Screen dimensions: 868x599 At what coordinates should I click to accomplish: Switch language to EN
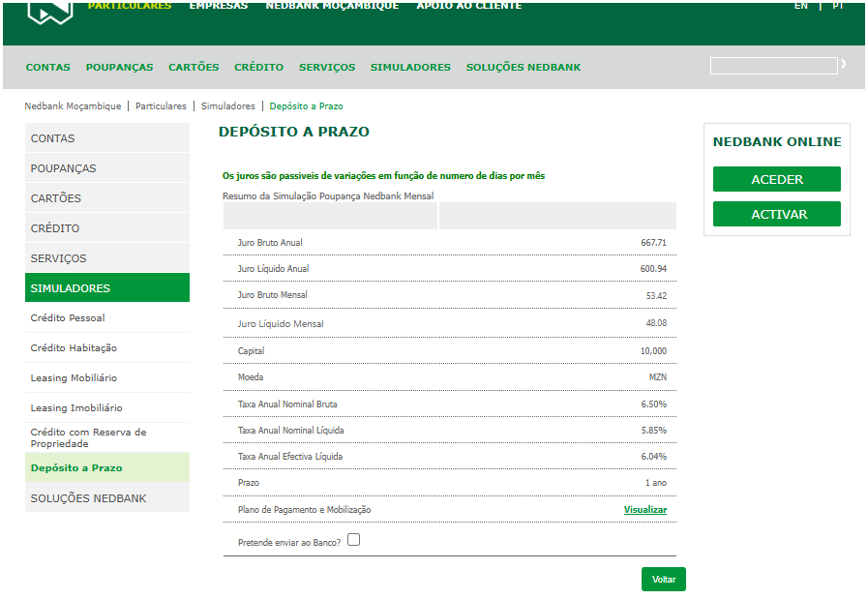click(x=801, y=6)
